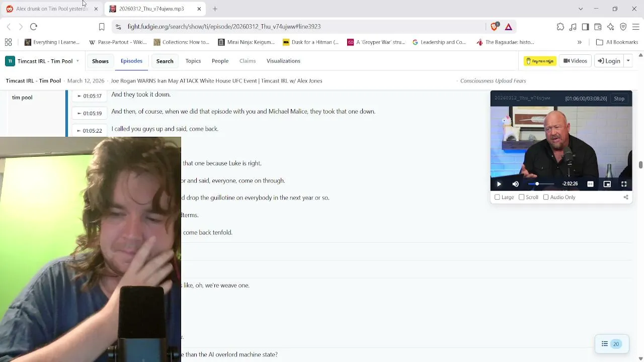644x362 pixels.
Task: Open the 'A Groyper War stru...' bookmark
Action: coord(376,42)
